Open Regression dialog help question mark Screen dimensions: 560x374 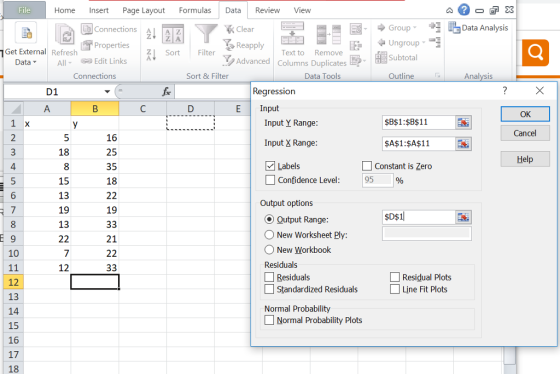pos(505,91)
